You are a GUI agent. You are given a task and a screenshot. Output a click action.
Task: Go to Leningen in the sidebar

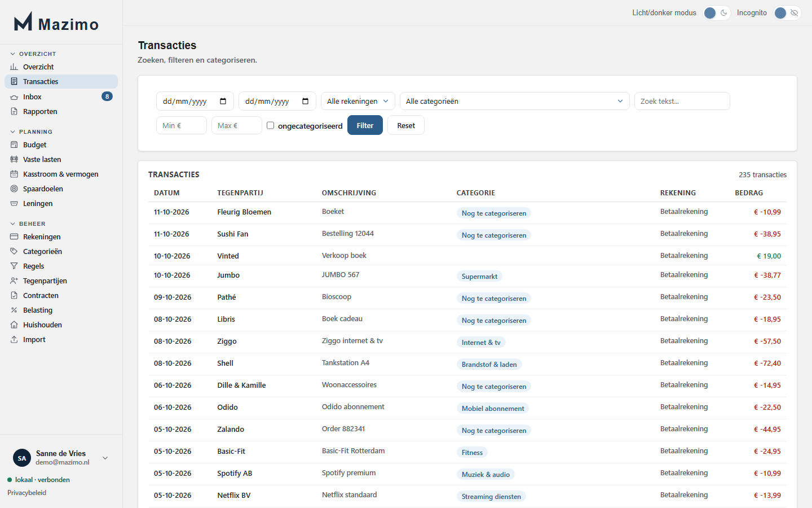pyautogui.click(x=61, y=204)
